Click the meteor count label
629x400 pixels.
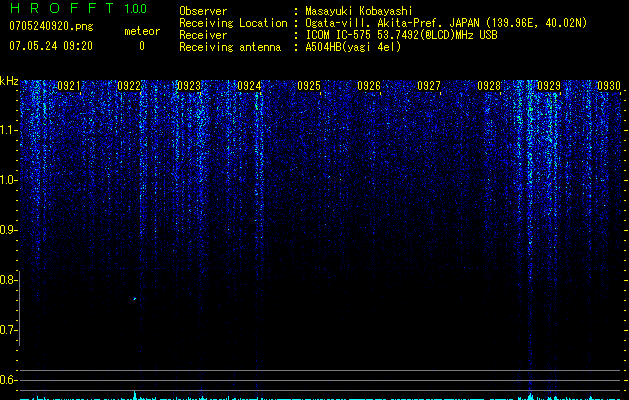tap(142, 31)
